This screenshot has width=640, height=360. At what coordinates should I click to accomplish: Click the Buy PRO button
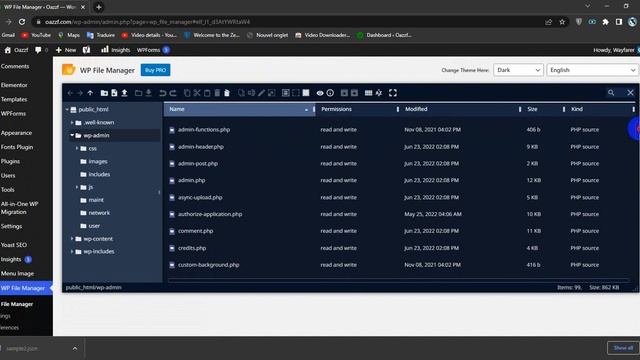coord(156,70)
